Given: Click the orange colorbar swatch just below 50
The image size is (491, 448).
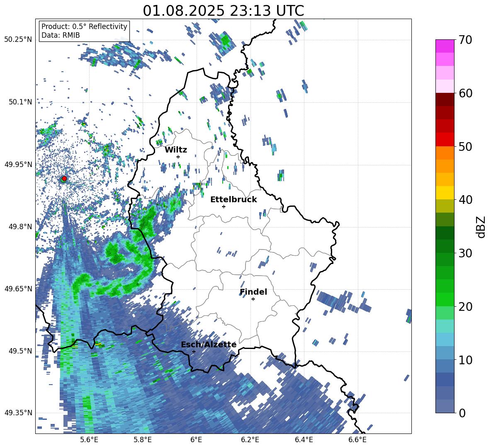Looking at the screenshot, I should [445, 153].
